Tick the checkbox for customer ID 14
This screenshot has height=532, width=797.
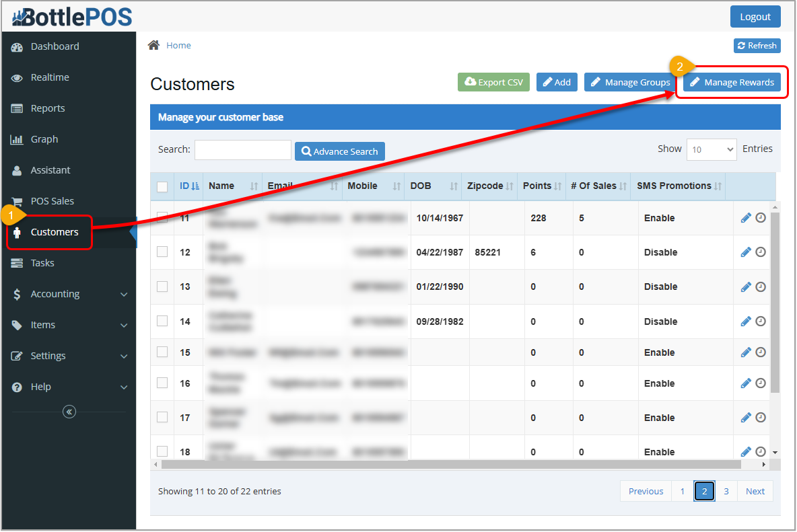[162, 321]
